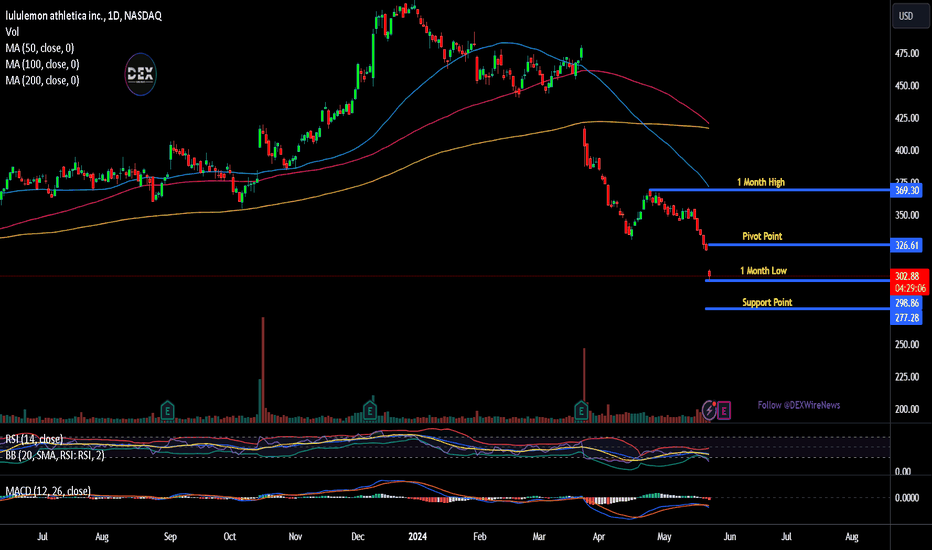Click the 1 Month High line label
The height and width of the screenshot is (550, 932).
(x=761, y=183)
